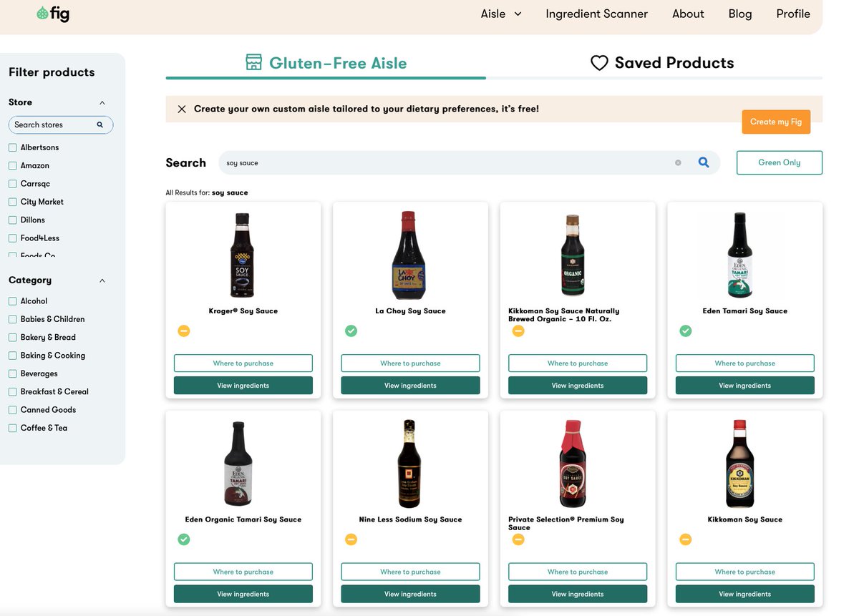This screenshot has height=616, width=859.
Task: Open the Eden Organic Tamari bottle image
Action: click(x=238, y=464)
